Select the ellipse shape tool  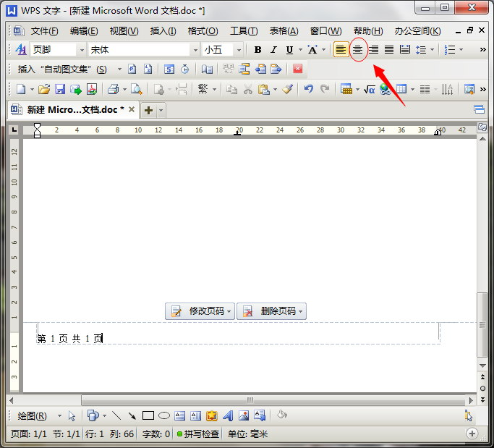[x=164, y=416]
